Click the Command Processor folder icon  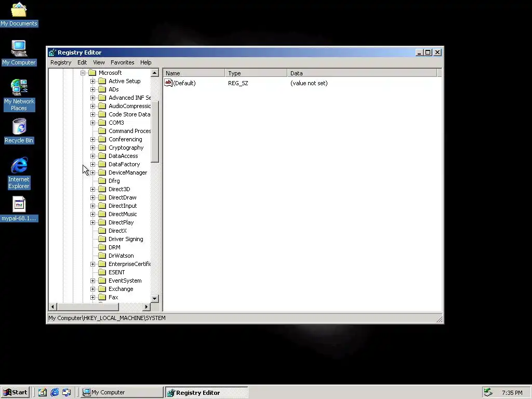[x=102, y=131]
